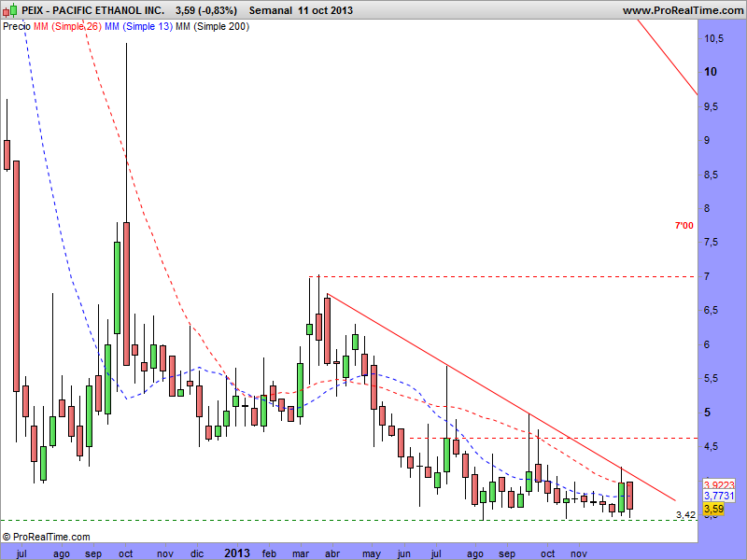The image size is (747, 560).
Task: Click the blue 3,7731 moving average value tag
Action: [x=719, y=497]
